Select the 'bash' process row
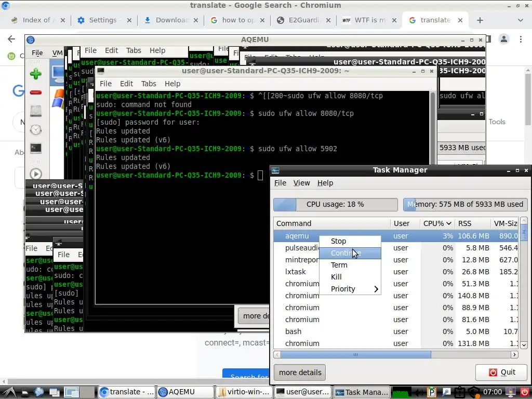The width and height of the screenshot is (532, 399). [395, 331]
